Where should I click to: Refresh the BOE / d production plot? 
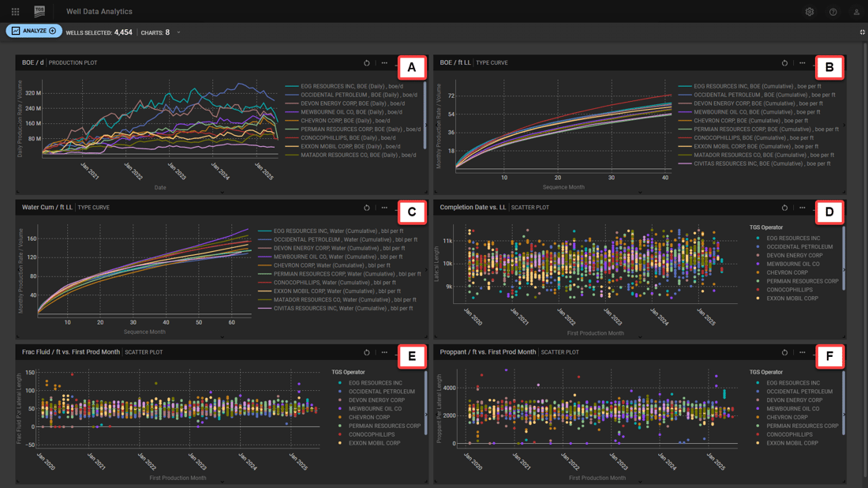point(367,63)
